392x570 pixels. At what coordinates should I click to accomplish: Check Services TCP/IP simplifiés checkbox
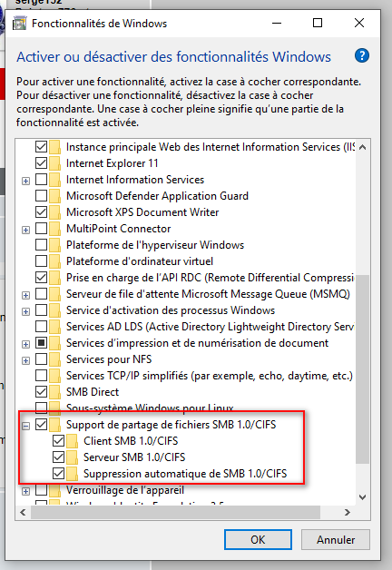(41, 376)
